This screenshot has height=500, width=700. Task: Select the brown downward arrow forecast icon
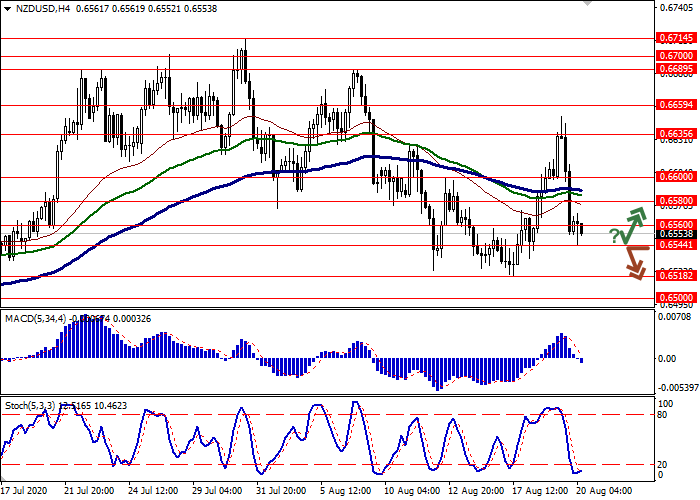(x=637, y=263)
